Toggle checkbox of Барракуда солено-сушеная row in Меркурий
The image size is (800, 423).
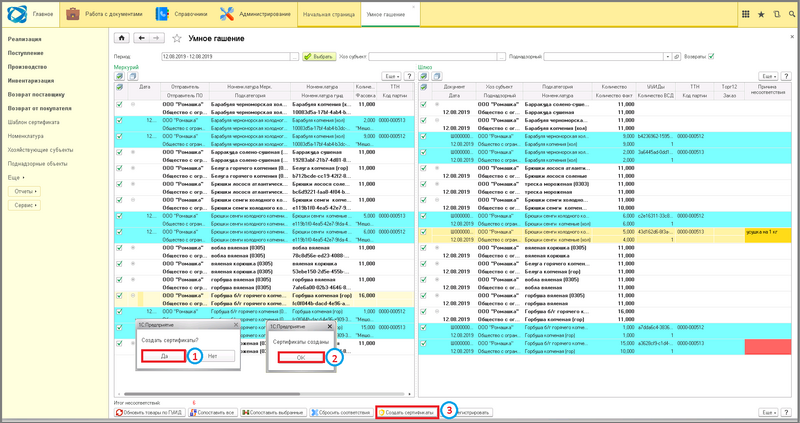click(x=119, y=153)
